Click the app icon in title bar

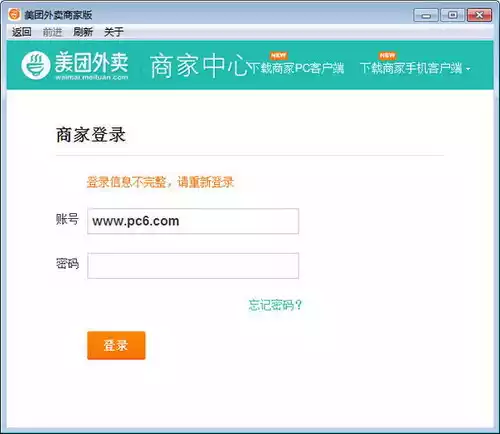[14, 14]
